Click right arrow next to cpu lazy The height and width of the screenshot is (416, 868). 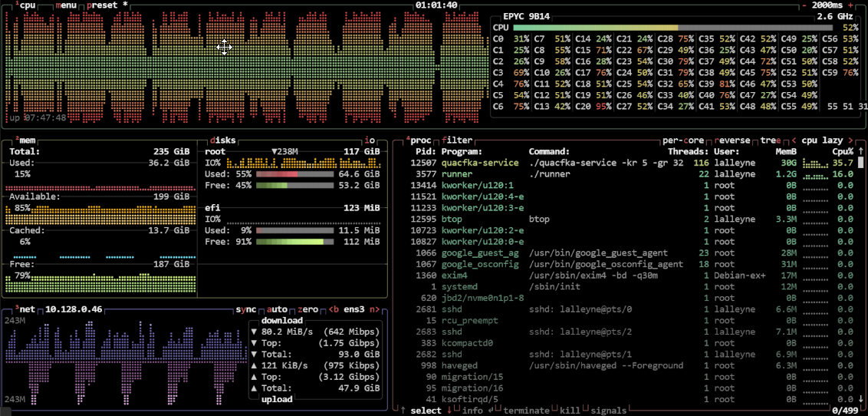[849, 140]
